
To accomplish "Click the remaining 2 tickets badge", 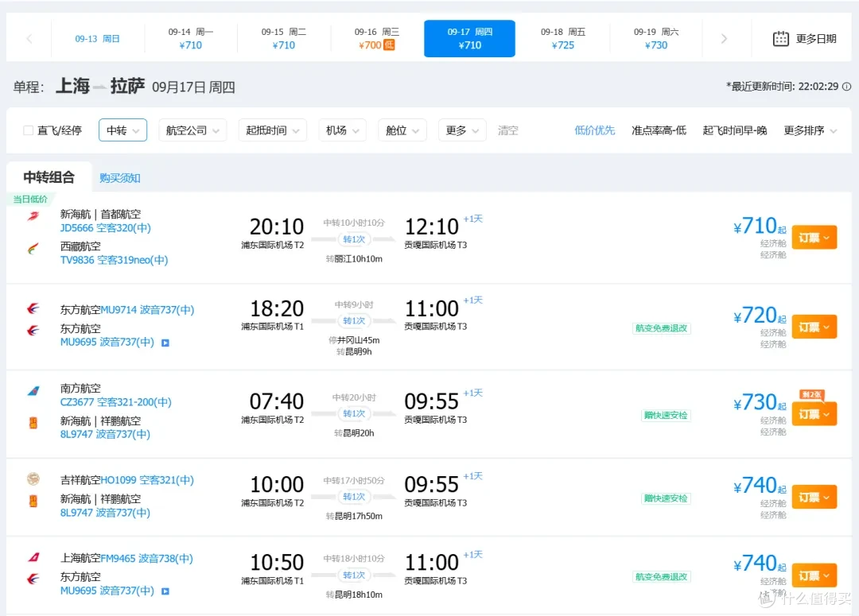I will coord(812,394).
